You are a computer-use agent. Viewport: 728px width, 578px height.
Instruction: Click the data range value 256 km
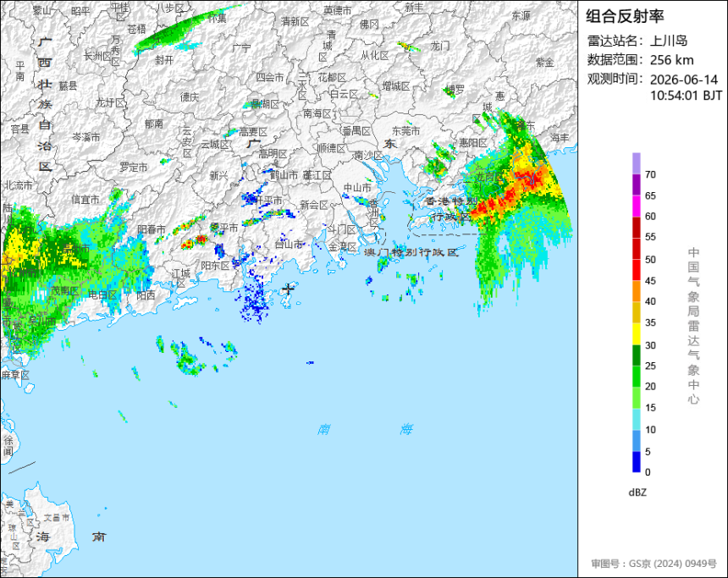tap(672, 60)
